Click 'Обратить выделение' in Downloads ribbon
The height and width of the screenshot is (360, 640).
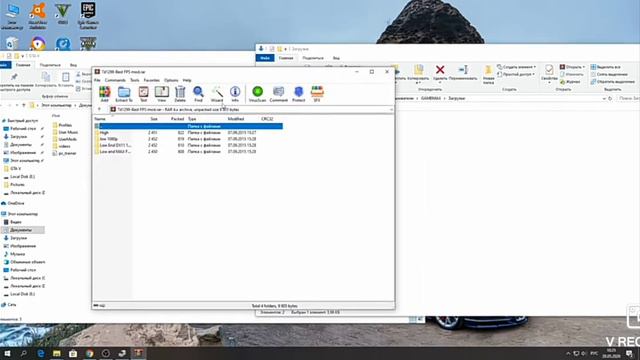pyautogui.click(x=612, y=82)
